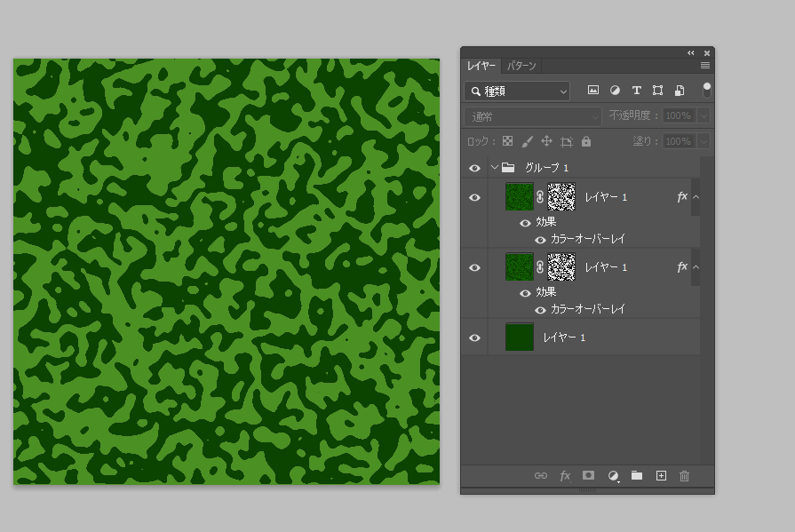This screenshot has width=795, height=532.
Task: Delete layer using the trash icon
Action: [x=684, y=476]
